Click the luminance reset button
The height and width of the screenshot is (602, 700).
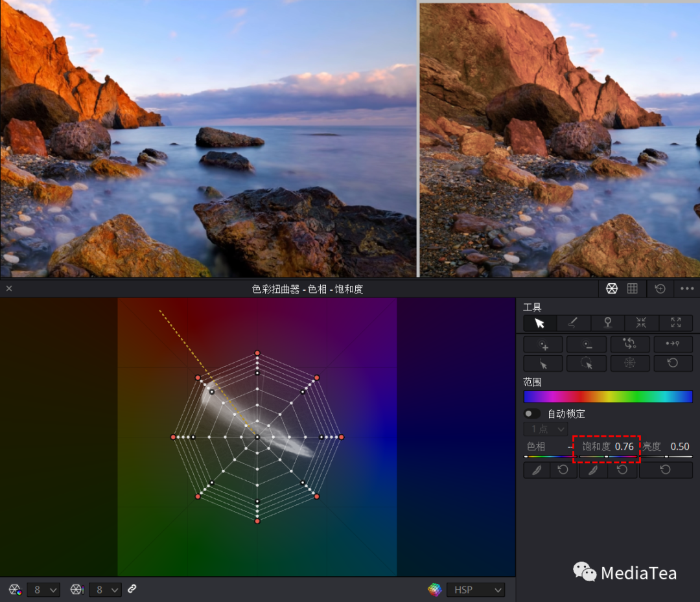(x=666, y=470)
